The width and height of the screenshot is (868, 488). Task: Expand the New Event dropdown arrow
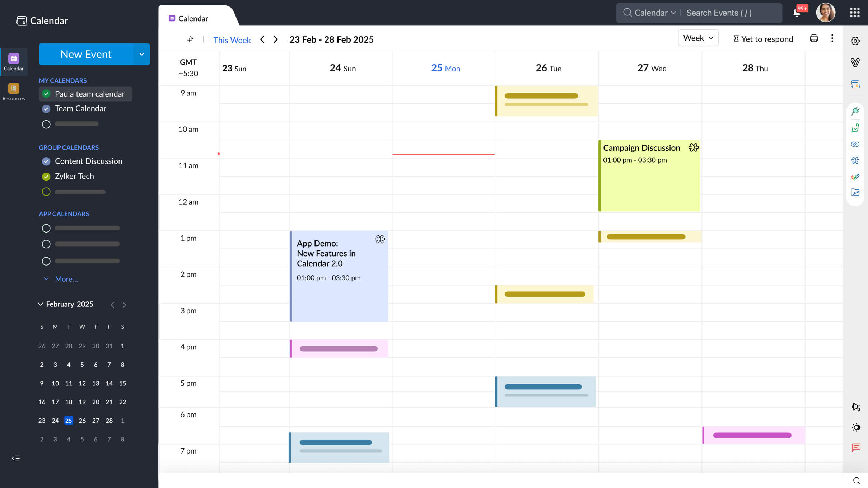click(x=142, y=54)
